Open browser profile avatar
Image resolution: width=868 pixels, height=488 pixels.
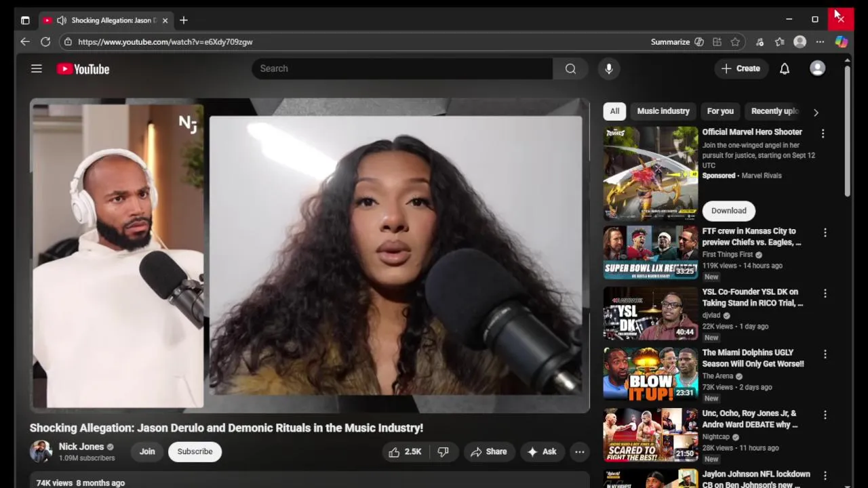(800, 42)
